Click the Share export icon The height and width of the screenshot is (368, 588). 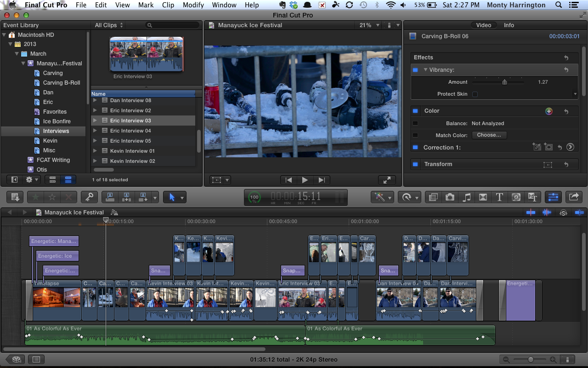pyautogui.click(x=574, y=197)
